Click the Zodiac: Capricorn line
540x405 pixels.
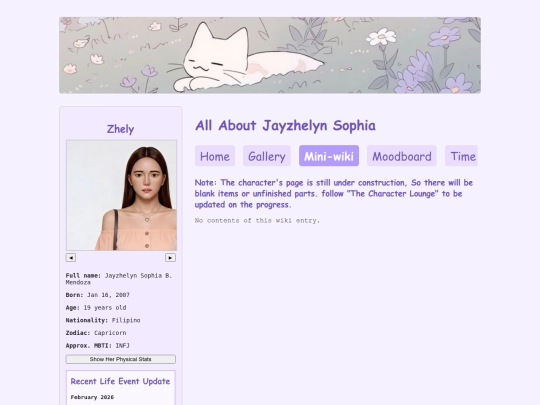coord(96,333)
